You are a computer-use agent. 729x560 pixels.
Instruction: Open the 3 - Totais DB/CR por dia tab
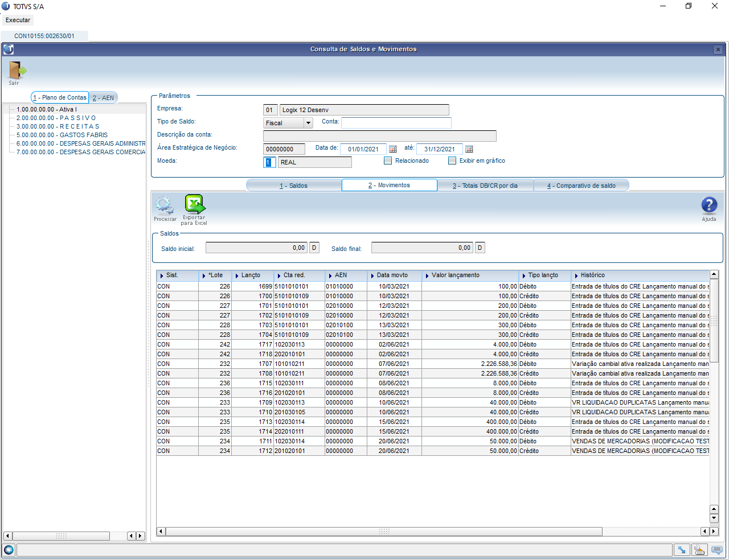click(x=485, y=186)
